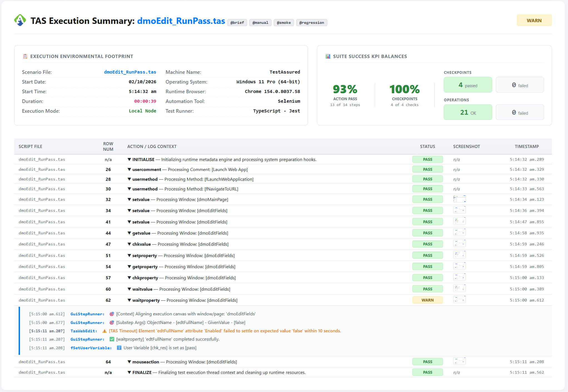Click the @brief tag
The height and width of the screenshot is (392, 568).
237,22
